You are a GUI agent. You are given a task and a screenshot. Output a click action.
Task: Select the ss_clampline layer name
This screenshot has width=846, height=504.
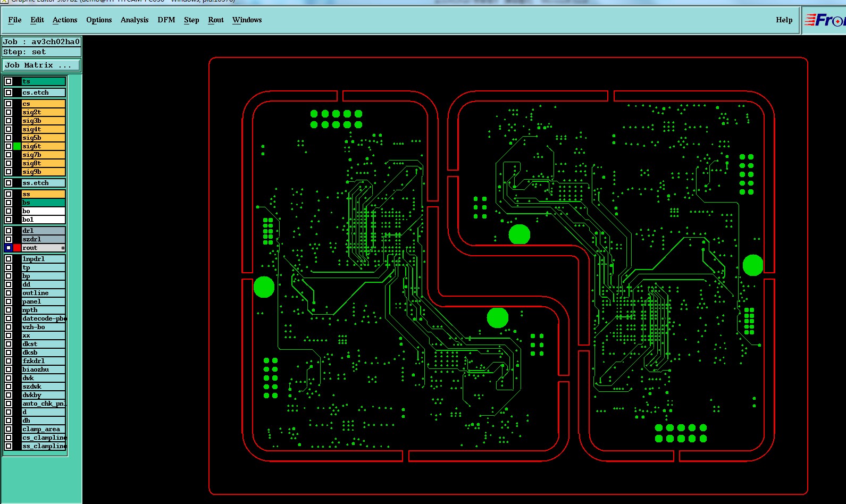click(x=44, y=446)
